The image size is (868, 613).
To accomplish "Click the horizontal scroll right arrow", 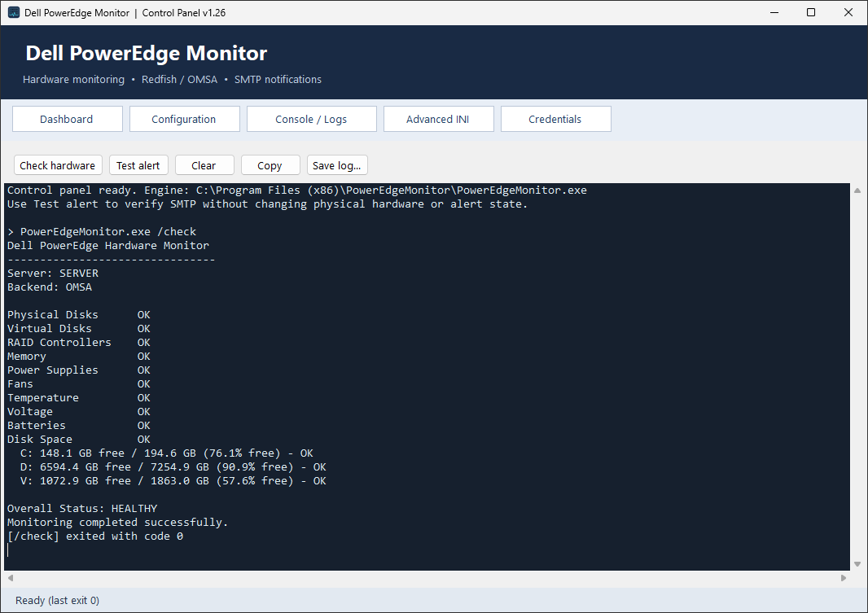I will point(843,578).
